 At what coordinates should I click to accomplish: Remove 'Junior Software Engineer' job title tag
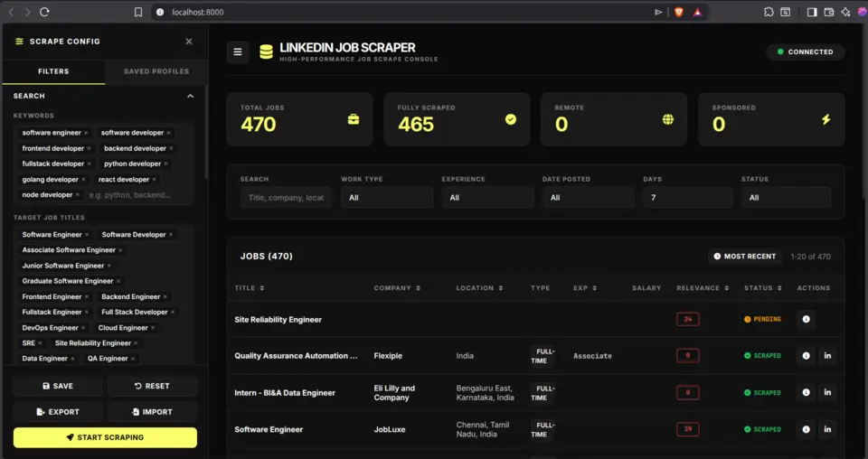[109, 266]
